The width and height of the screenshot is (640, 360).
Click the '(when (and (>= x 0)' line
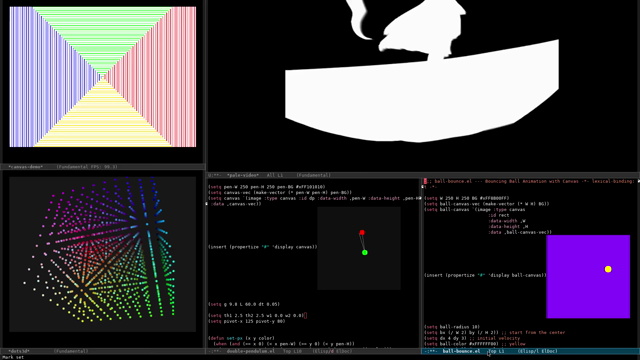[x=284, y=344]
